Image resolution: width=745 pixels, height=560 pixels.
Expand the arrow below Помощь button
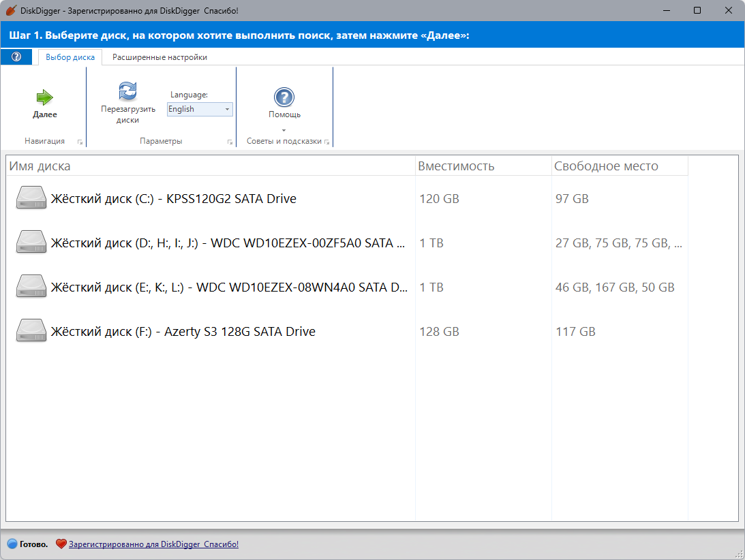284,130
